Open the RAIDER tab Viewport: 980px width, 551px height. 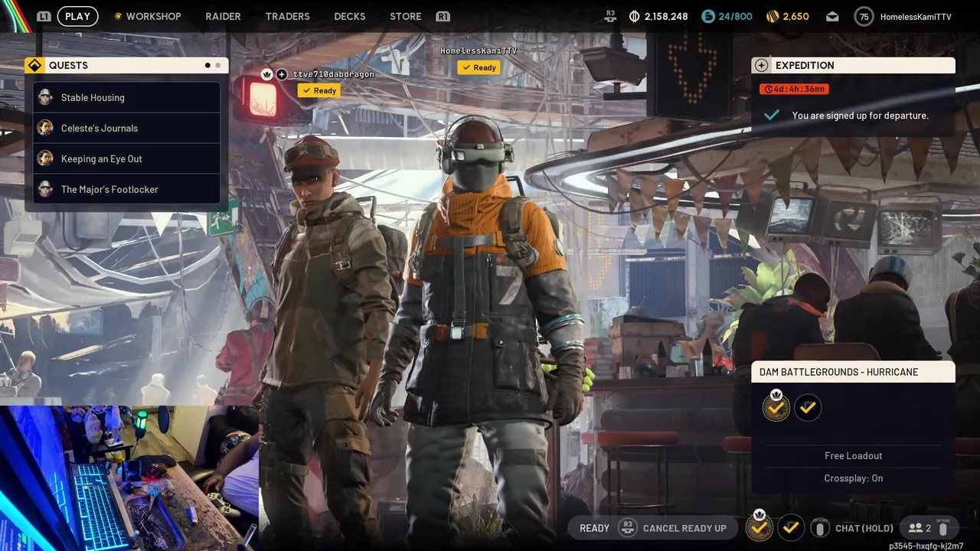pyautogui.click(x=223, y=16)
